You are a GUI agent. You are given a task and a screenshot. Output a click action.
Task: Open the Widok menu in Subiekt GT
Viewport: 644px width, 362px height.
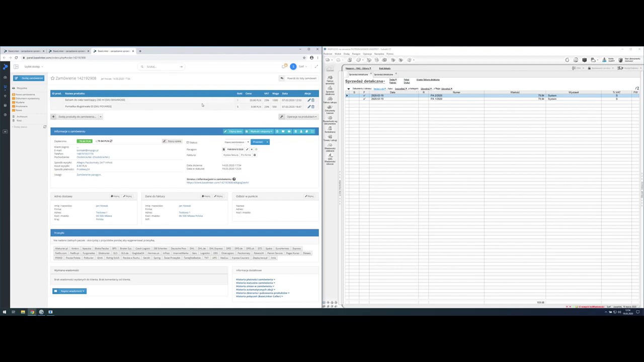pyautogui.click(x=338, y=54)
